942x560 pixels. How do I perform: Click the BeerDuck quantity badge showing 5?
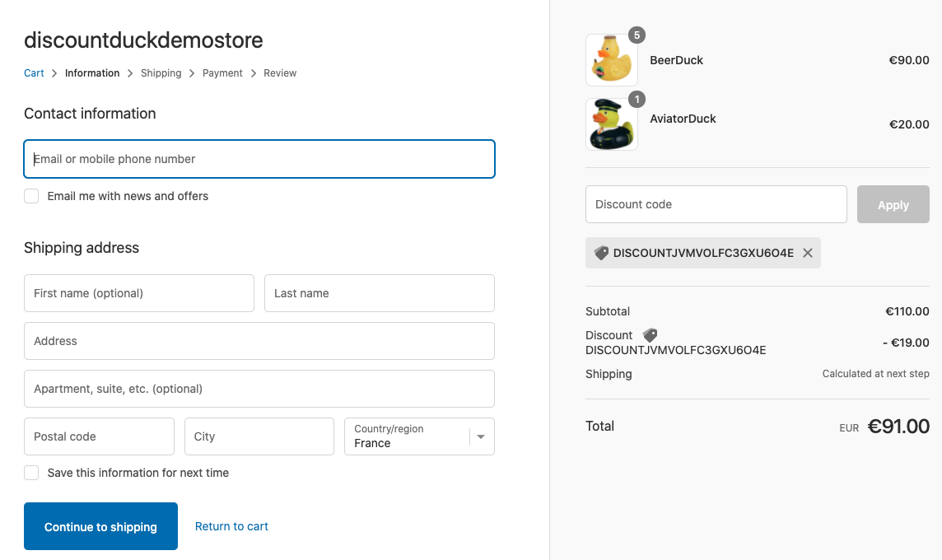(x=637, y=35)
